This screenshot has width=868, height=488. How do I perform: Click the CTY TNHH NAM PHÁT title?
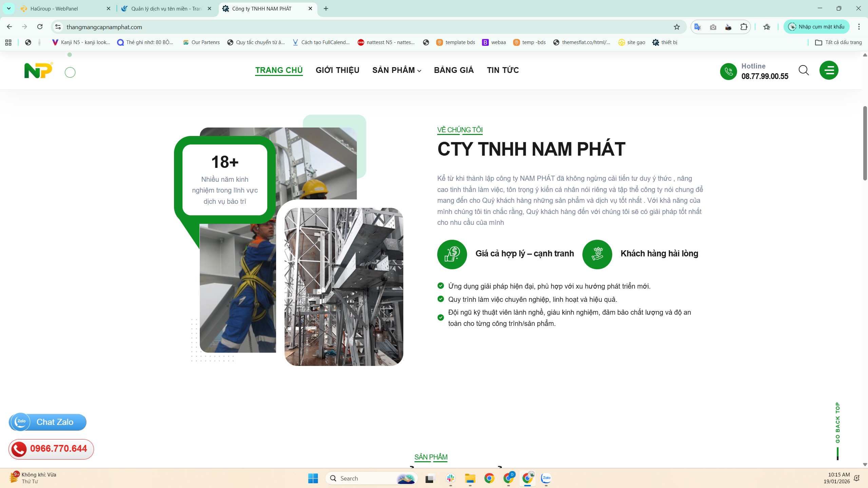[x=531, y=149]
